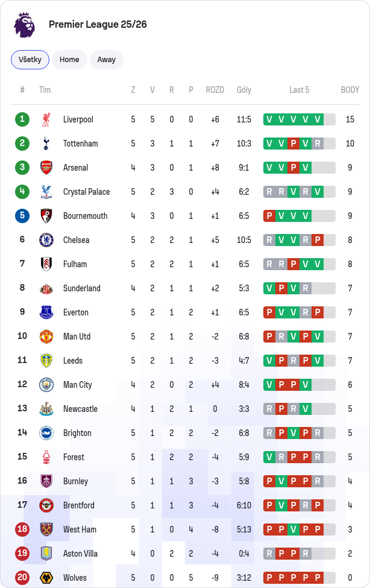370x588 pixels.
Task: Select the Wolves wolf-head crest
Action: [x=46, y=578]
